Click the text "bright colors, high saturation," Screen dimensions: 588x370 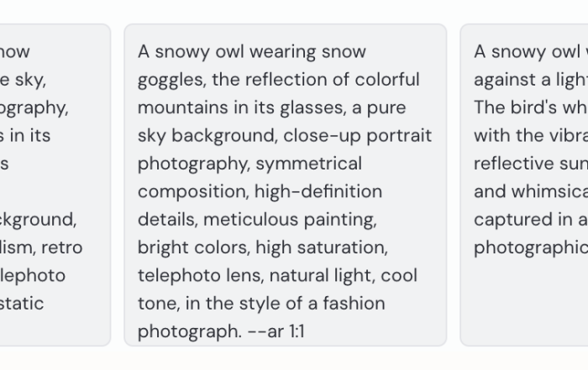[263, 248]
